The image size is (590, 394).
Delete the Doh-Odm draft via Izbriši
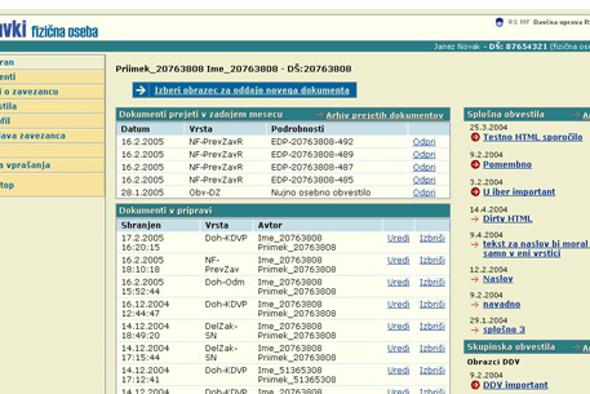(x=432, y=282)
